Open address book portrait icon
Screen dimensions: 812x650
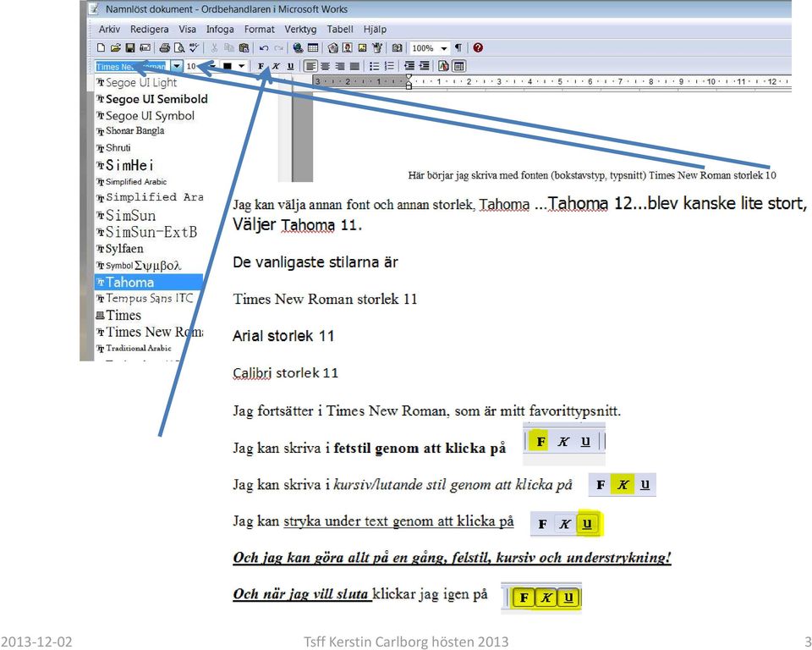tap(348, 47)
